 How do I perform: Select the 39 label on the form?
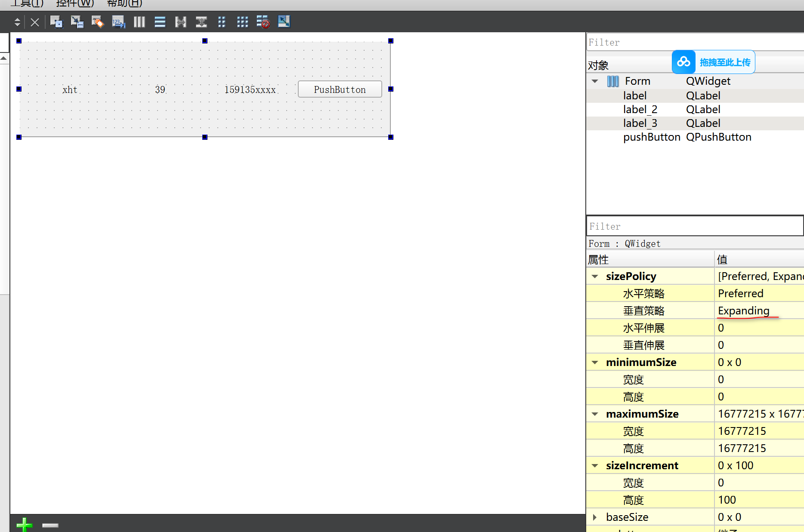pos(160,89)
